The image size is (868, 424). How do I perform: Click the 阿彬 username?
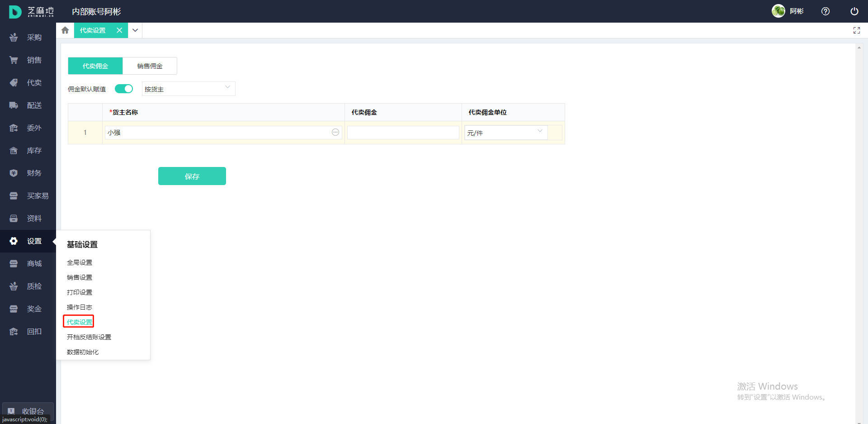[x=797, y=11]
